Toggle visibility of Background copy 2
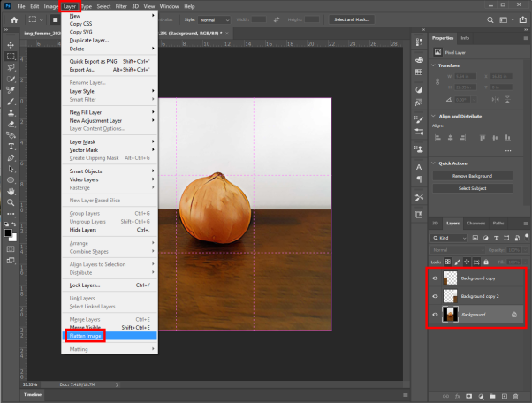532x403 pixels. [x=435, y=296]
